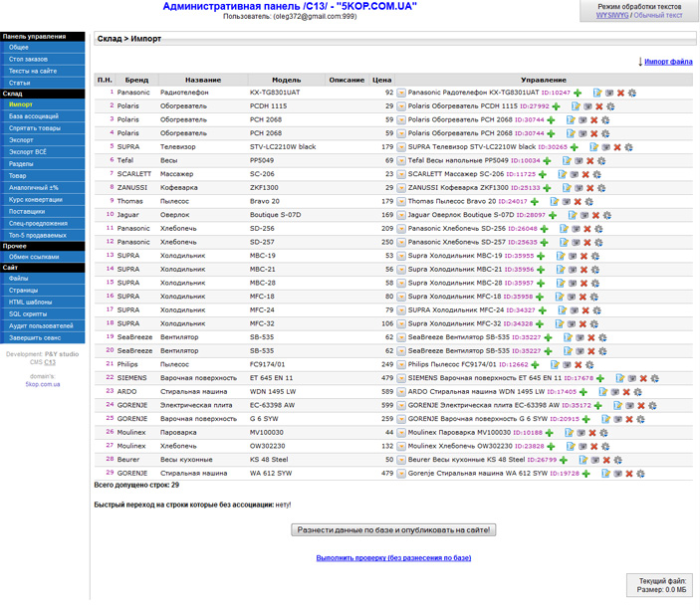
Task: Click the Бренд column header
Action: click(x=136, y=80)
